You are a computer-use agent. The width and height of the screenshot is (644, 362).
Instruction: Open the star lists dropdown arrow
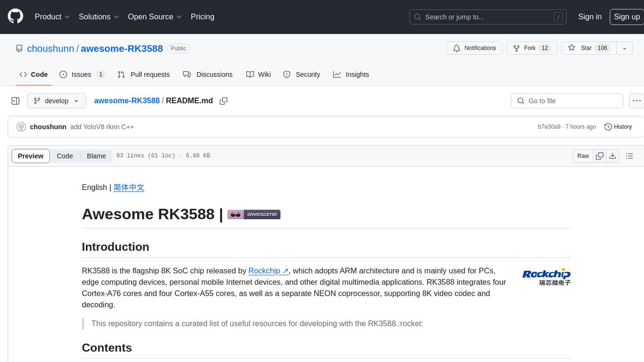point(624,48)
